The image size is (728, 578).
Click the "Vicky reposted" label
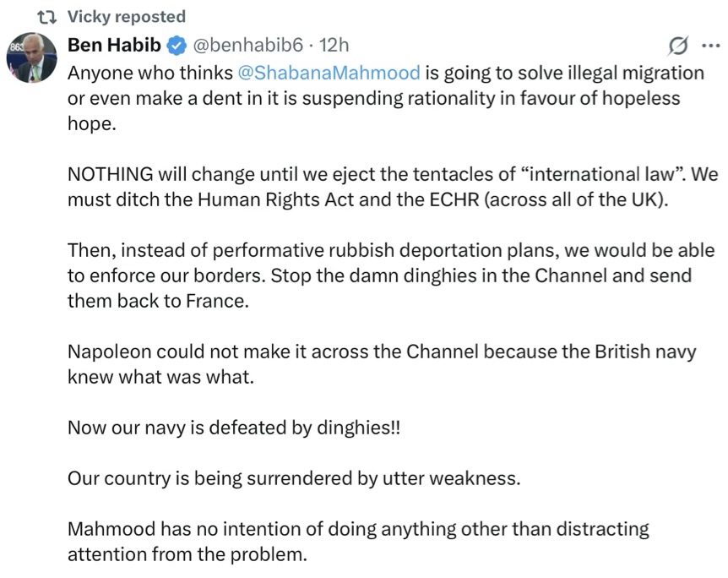(x=126, y=17)
